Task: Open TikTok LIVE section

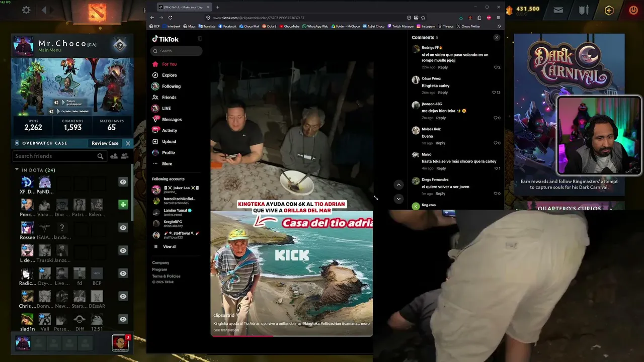Action: (x=166, y=109)
